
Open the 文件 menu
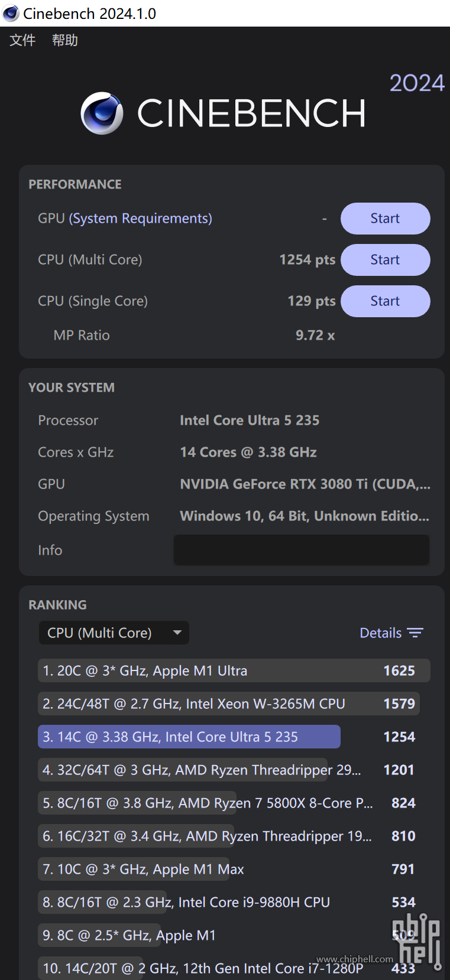coord(22,40)
